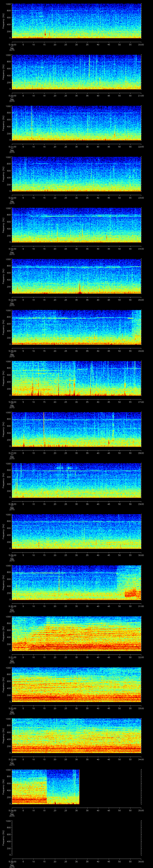Click the 5:26:00 start time label

click(x=12, y=402)
